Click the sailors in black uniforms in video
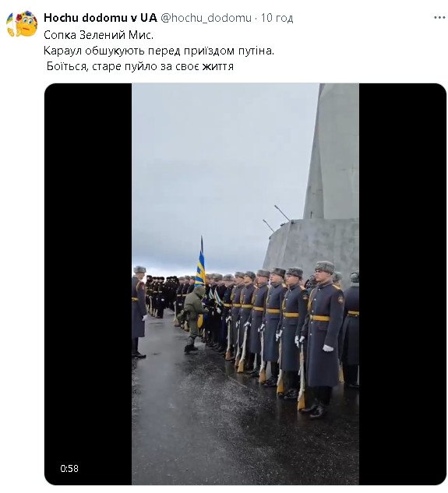The height and width of the screenshot is (493, 448). [x=161, y=294]
